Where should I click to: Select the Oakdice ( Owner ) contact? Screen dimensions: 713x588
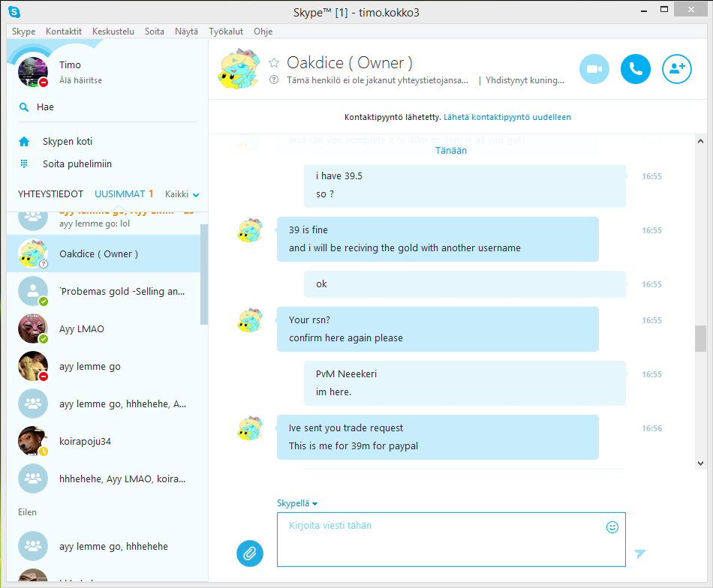coord(104,253)
